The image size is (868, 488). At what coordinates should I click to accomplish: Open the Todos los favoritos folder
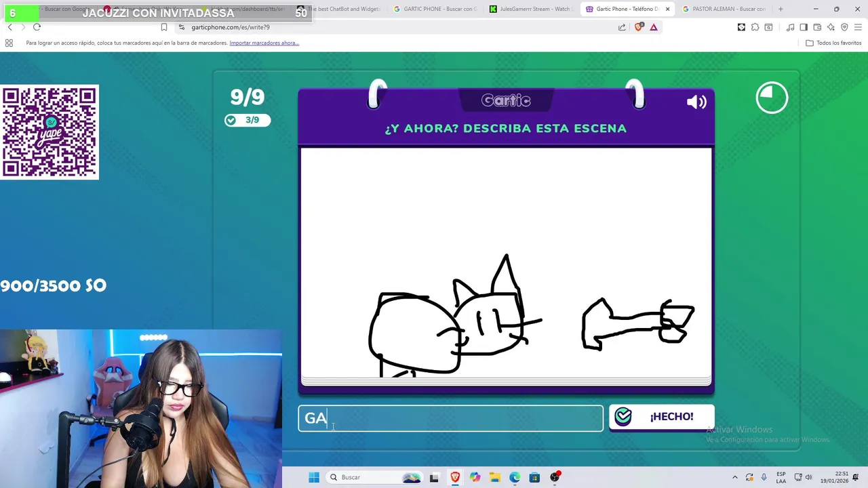(833, 43)
